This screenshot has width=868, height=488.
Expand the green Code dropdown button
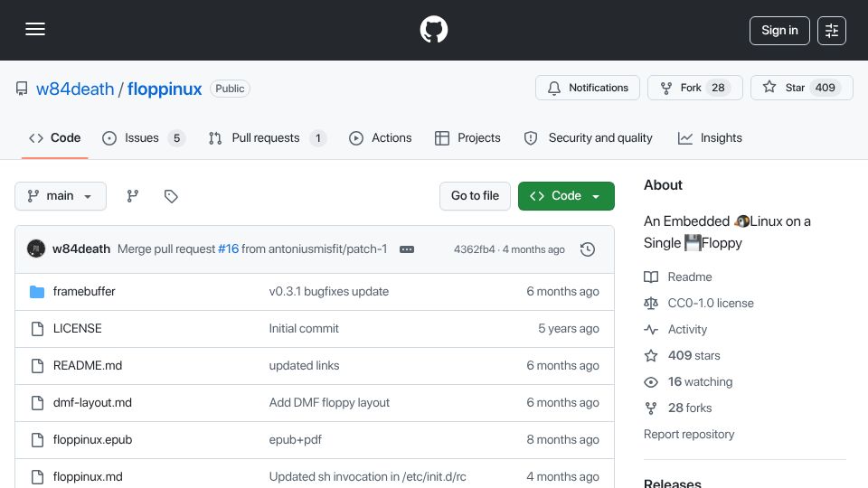[x=566, y=196]
